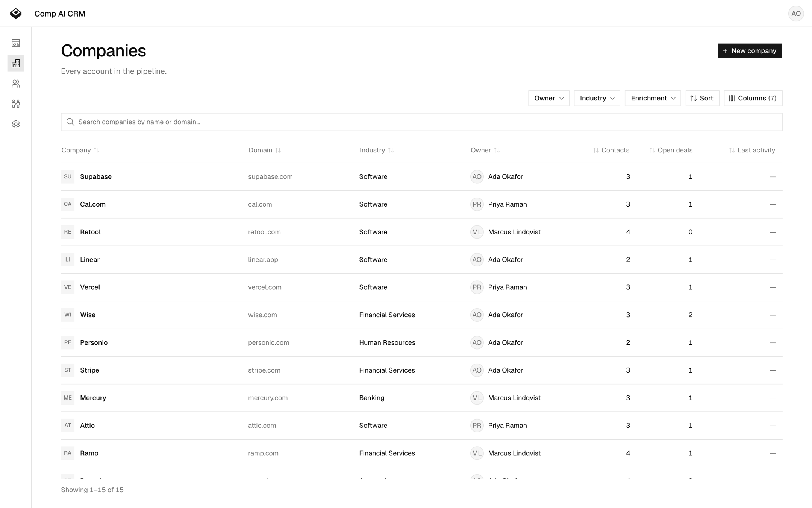Open the Attio company name
The height and width of the screenshot is (508, 812).
(x=87, y=426)
